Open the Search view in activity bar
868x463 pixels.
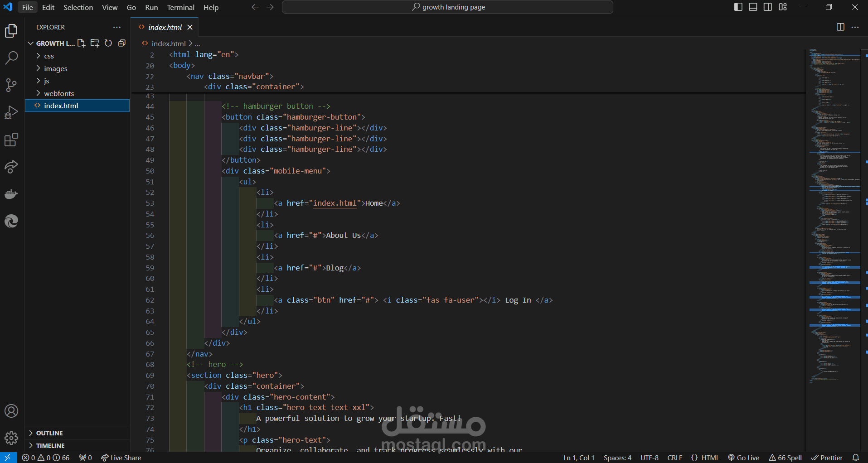[x=11, y=58]
